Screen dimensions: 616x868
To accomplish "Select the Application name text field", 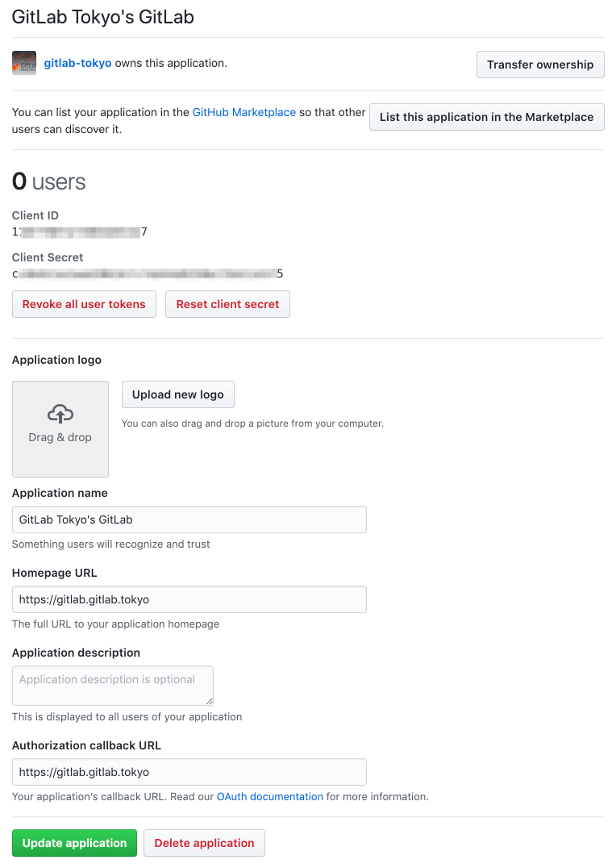I will tap(189, 519).
